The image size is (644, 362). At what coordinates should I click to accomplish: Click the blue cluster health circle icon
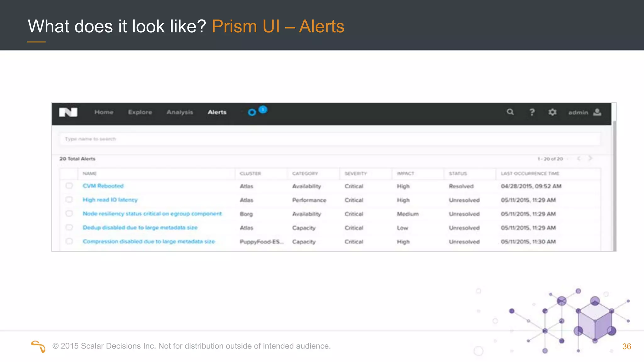[x=252, y=112]
